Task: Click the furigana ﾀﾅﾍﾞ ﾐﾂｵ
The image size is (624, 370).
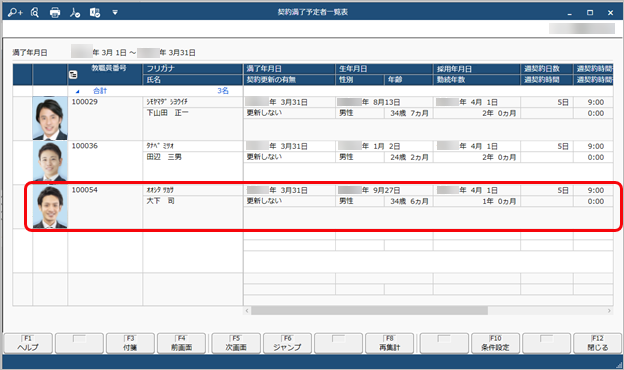Action: tap(160, 146)
